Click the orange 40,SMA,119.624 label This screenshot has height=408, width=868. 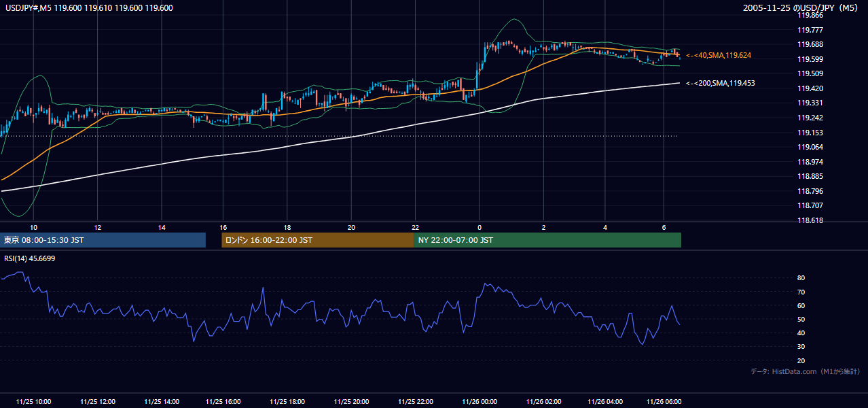coord(719,55)
